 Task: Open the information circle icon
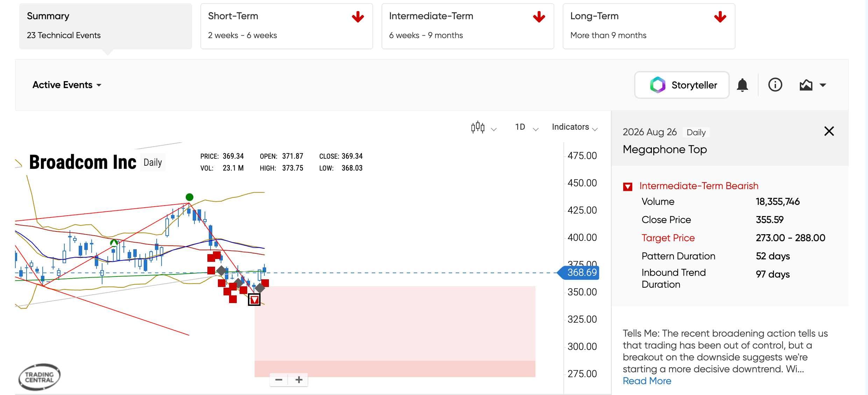coord(775,85)
